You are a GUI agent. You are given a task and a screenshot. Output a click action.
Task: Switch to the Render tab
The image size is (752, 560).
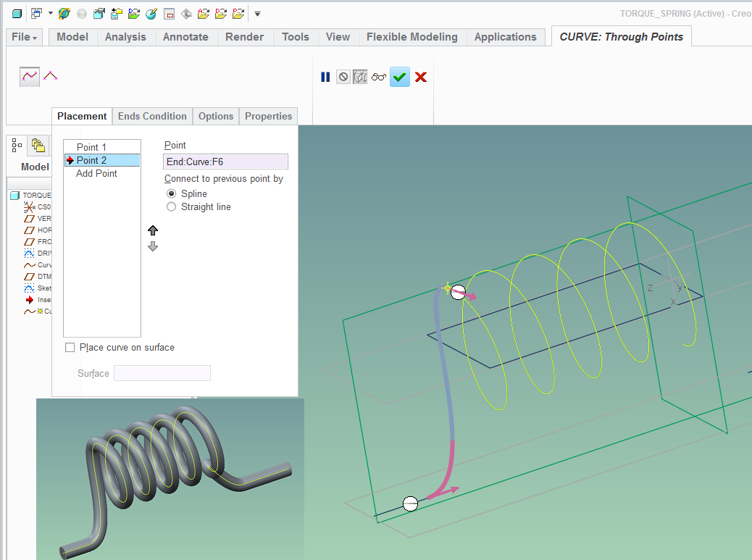[245, 37]
